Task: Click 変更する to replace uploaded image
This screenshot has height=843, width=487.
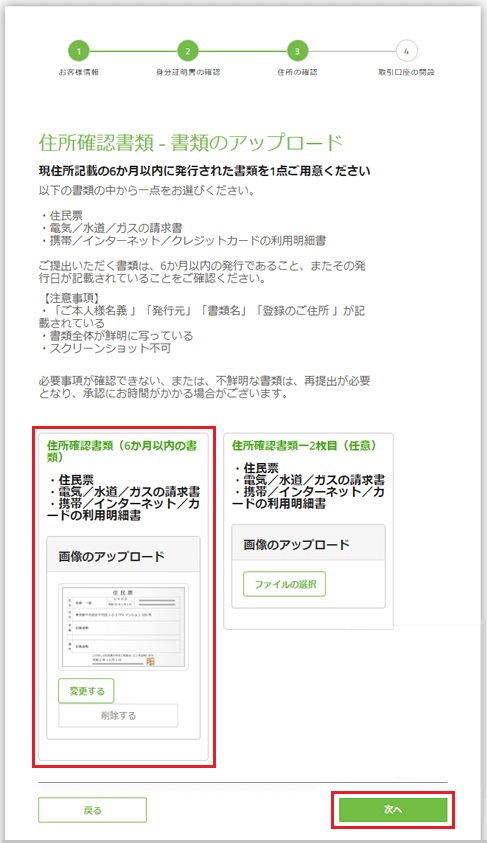Action: tap(86, 691)
